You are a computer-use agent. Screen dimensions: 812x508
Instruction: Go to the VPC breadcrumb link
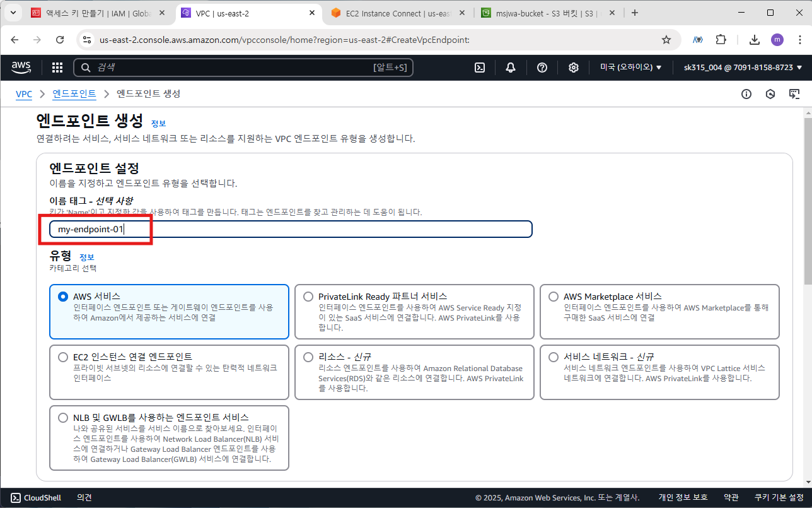[24, 94]
